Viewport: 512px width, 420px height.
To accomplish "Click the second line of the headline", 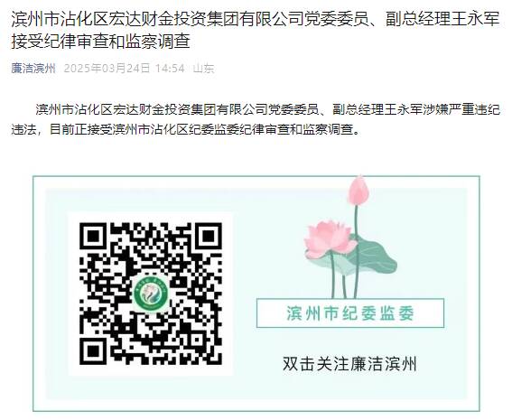I will pos(100,42).
